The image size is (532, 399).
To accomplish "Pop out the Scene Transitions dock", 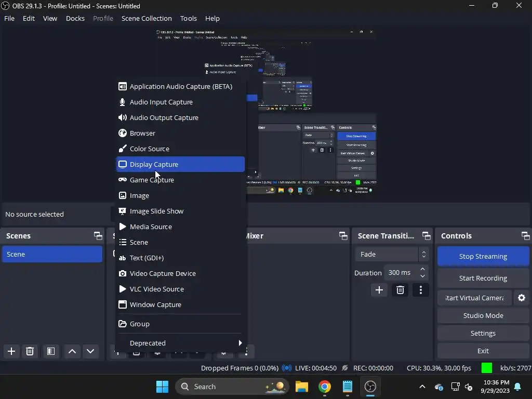I will tap(427, 236).
